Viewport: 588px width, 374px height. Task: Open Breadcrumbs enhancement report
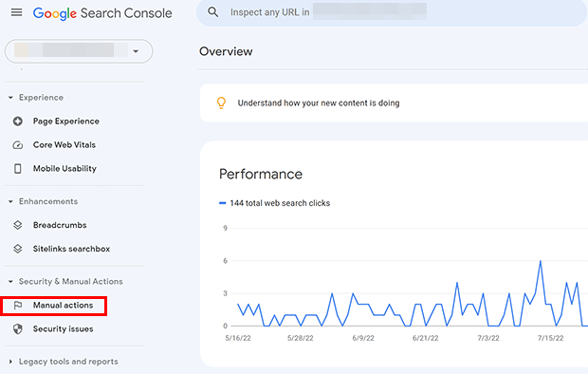coord(60,225)
